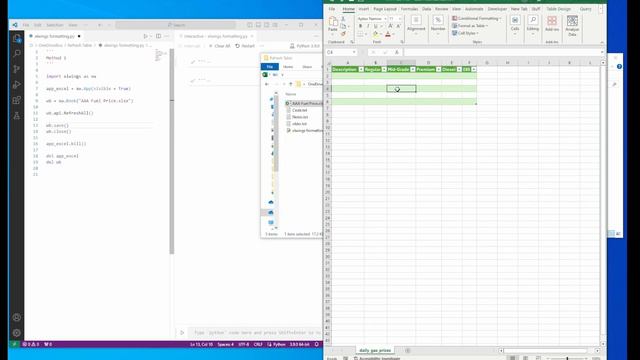The image size is (640, 360).
Task: Toggle Underline in Excel ribbon
Action: (x=376, y=26)
